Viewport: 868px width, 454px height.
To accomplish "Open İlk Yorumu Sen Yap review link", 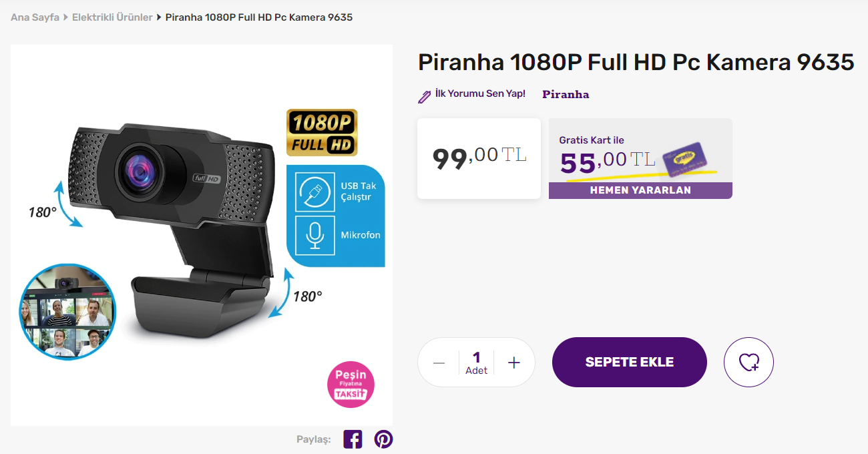I will tap(480, 93).
